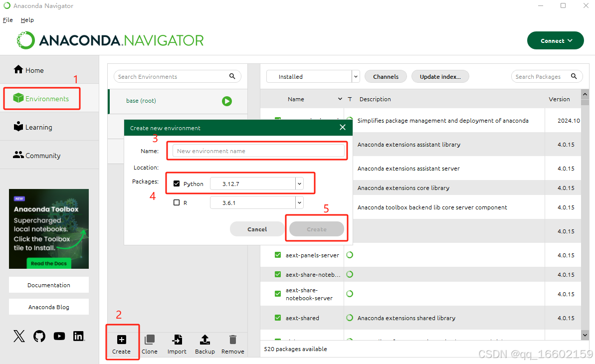Open the GitHub social link

[39, 336]
